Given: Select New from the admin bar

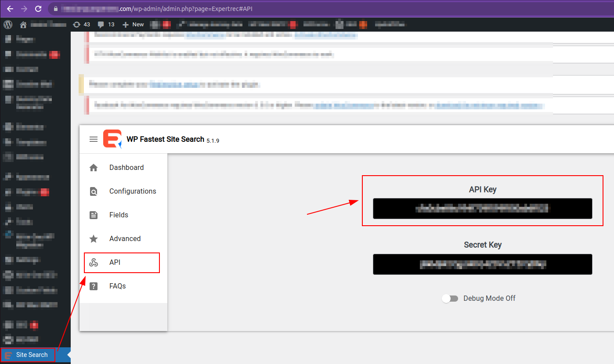Looking at the screenshot, I should pos(137,24).
